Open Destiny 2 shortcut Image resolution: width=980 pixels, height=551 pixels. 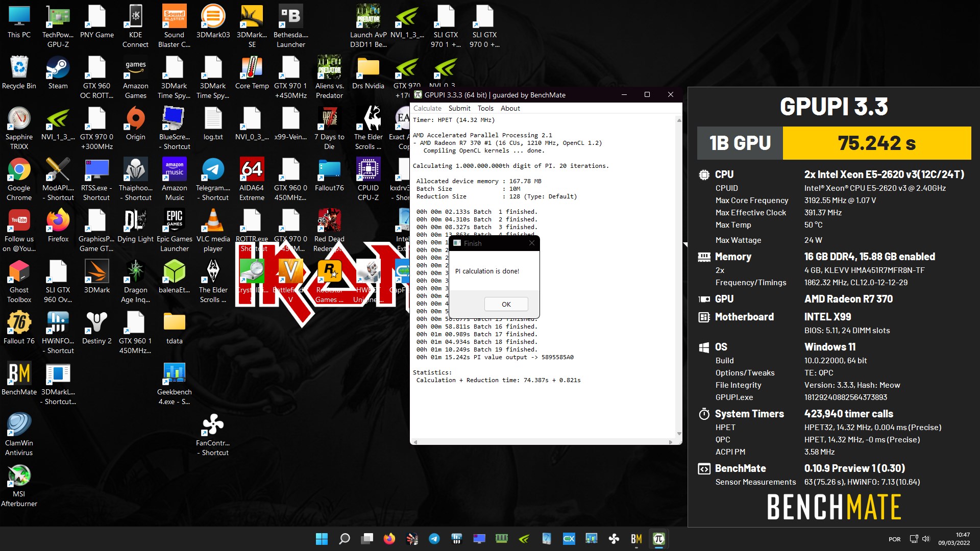click(96, 329)
